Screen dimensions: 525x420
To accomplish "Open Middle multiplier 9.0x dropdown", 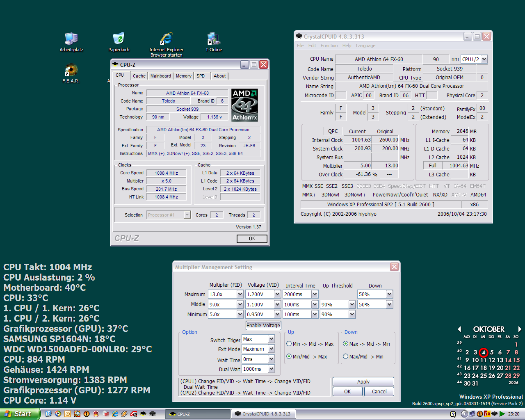I will [240, 304].
